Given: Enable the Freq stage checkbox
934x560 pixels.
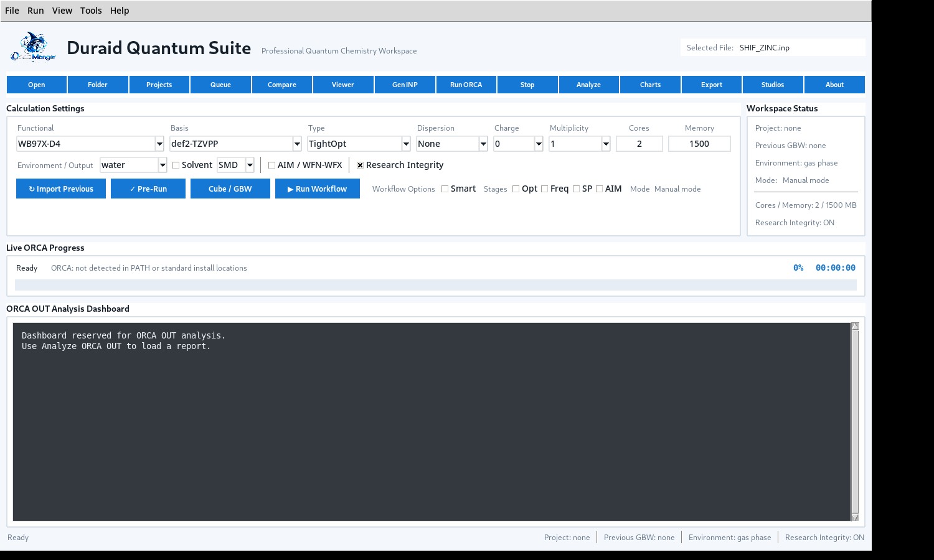Looking at the screenshot, I should coord(545,189).
